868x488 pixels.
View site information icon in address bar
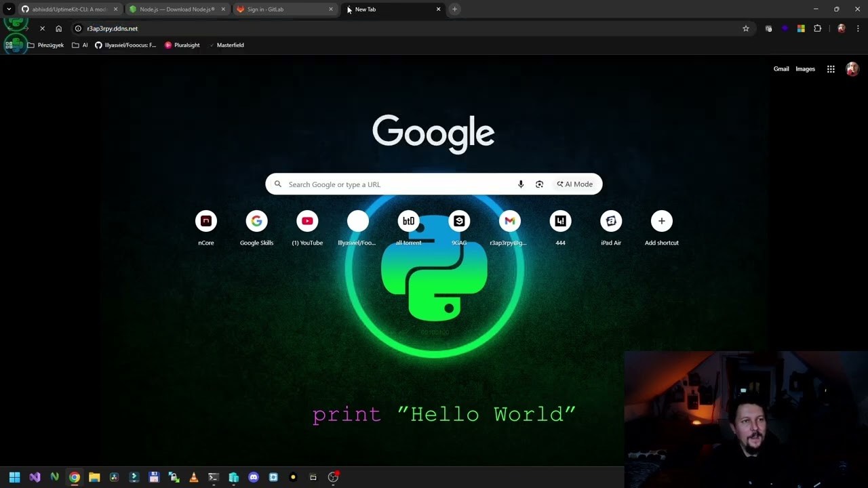pos(78,28)
